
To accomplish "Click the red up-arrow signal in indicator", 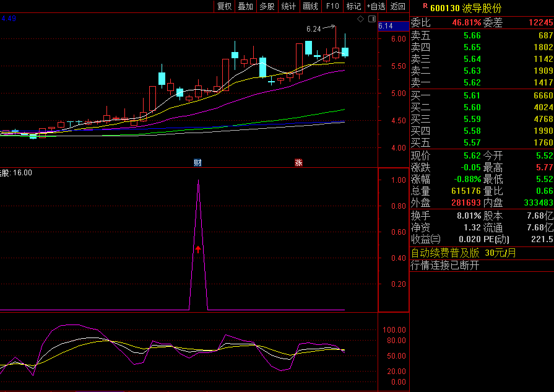I will pos(198,250).
